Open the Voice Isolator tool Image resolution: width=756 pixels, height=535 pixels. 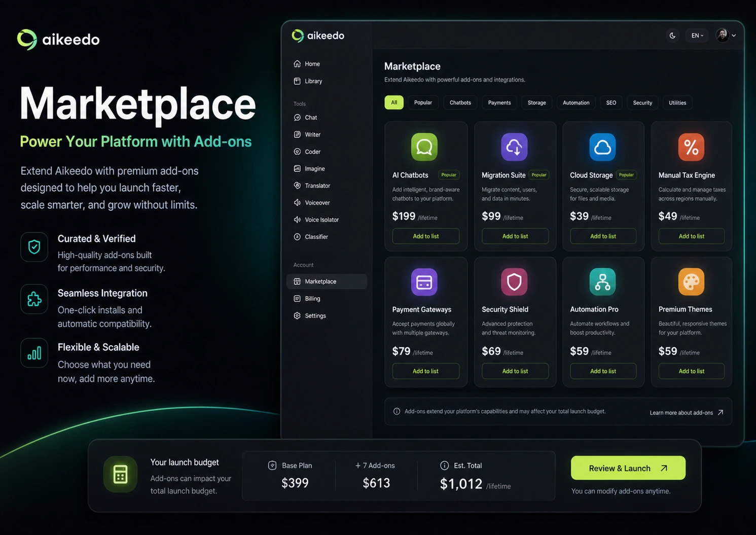pyautogui.click(x=316, y=220)
